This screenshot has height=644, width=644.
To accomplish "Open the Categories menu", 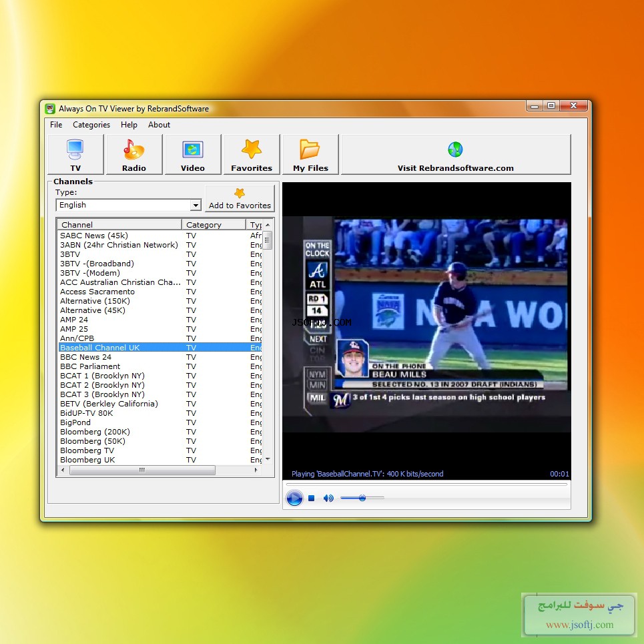I will coord(91,125).
